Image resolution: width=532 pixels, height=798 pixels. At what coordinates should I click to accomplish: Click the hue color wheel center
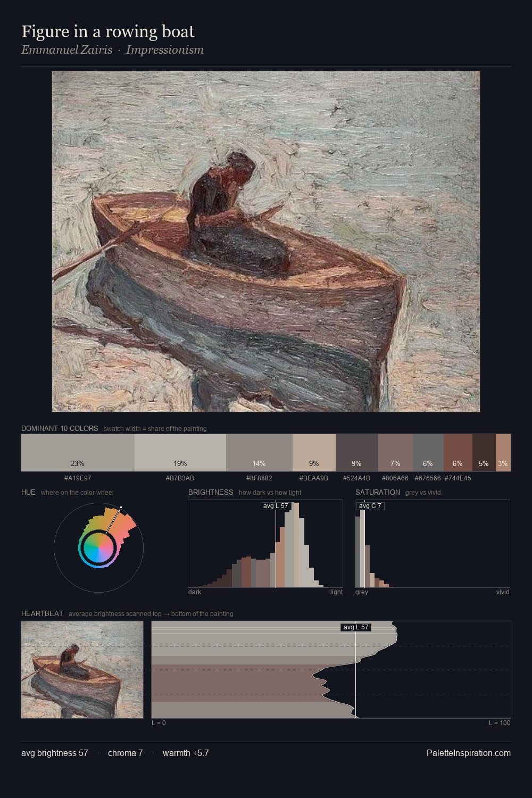tap(98, 547)
